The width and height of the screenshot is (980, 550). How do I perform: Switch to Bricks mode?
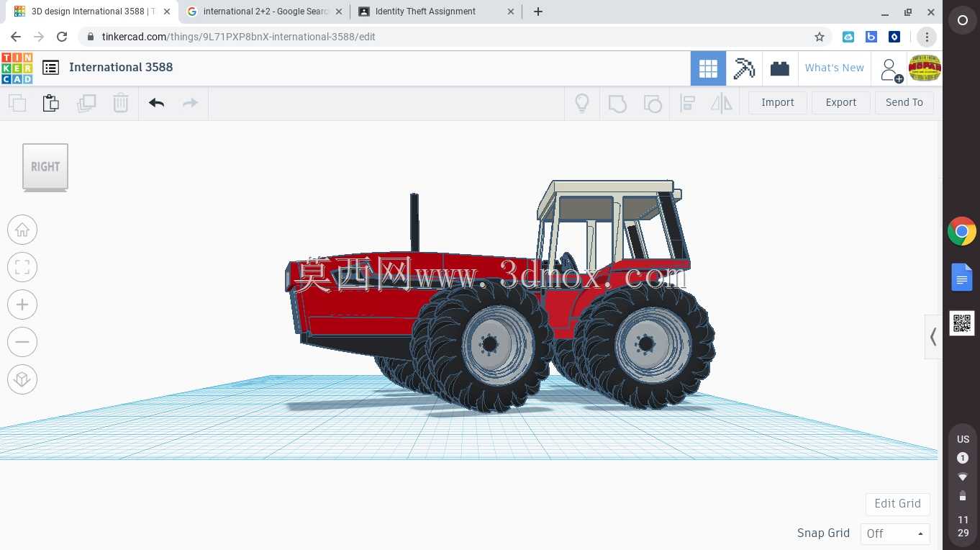coord(780,68)
